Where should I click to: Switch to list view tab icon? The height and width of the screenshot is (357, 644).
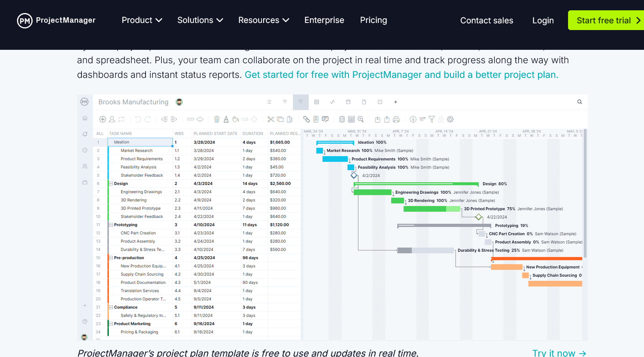pos(269,102)
